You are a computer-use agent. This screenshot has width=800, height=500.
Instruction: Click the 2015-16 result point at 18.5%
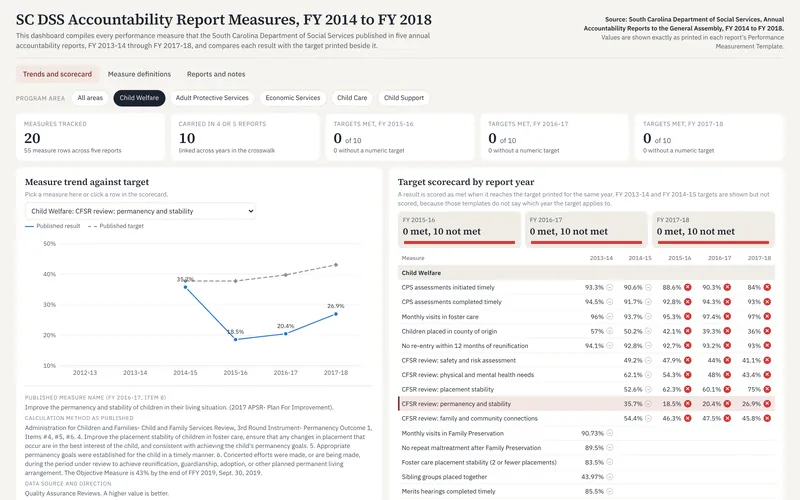235,339
